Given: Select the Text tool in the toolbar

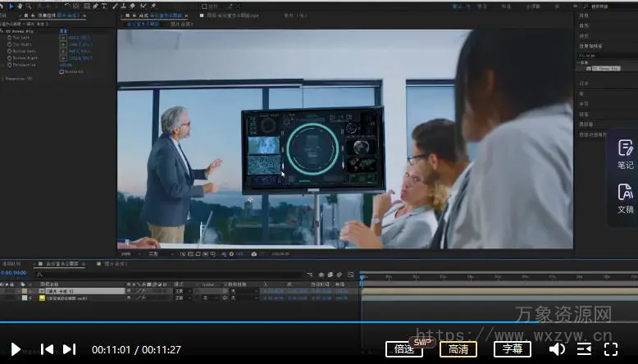Looking at the screenshot, I should click(104, 6).
